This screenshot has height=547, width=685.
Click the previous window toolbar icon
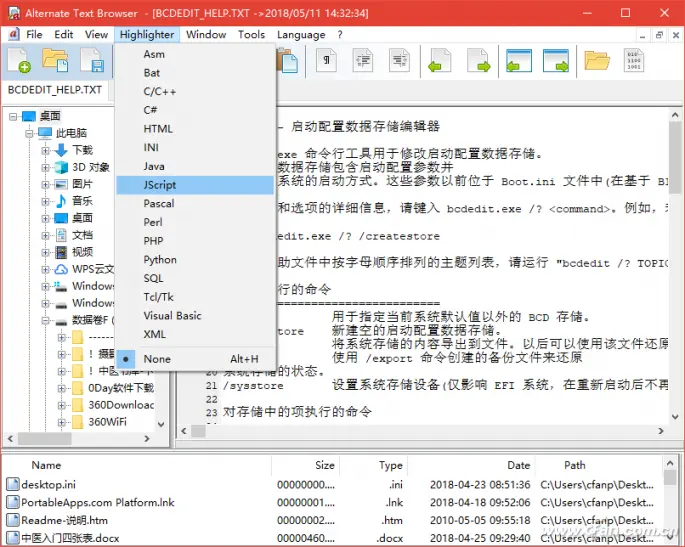click(x=519, y=60)
